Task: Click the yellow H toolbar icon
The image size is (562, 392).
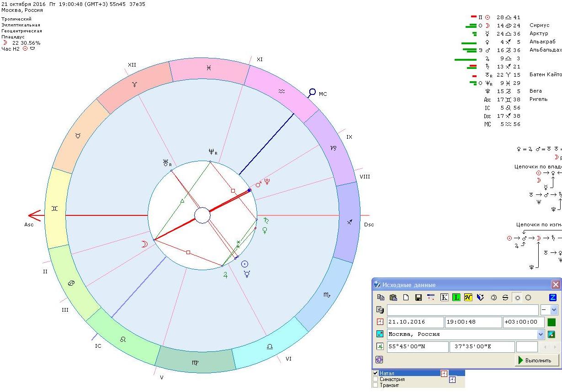Action: tap(468, 298)
